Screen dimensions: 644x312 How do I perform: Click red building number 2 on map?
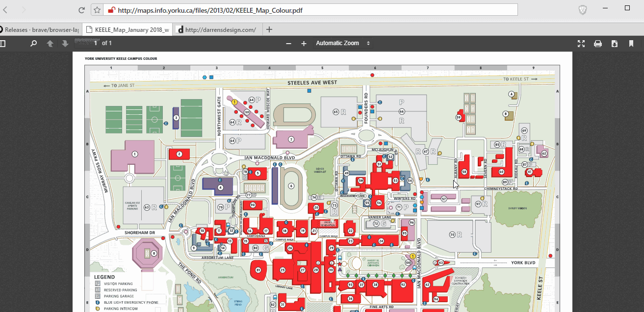[x=180, y=154]
